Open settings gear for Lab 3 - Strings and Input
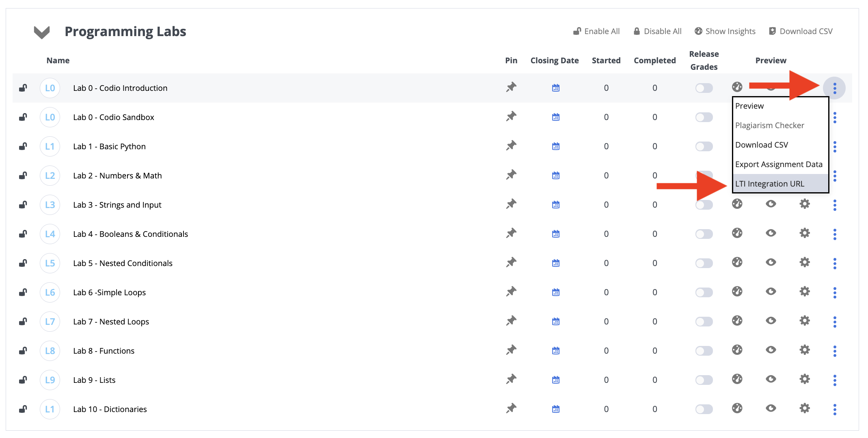The width and height of the screenshot is (868, 438). coord(804,204)
